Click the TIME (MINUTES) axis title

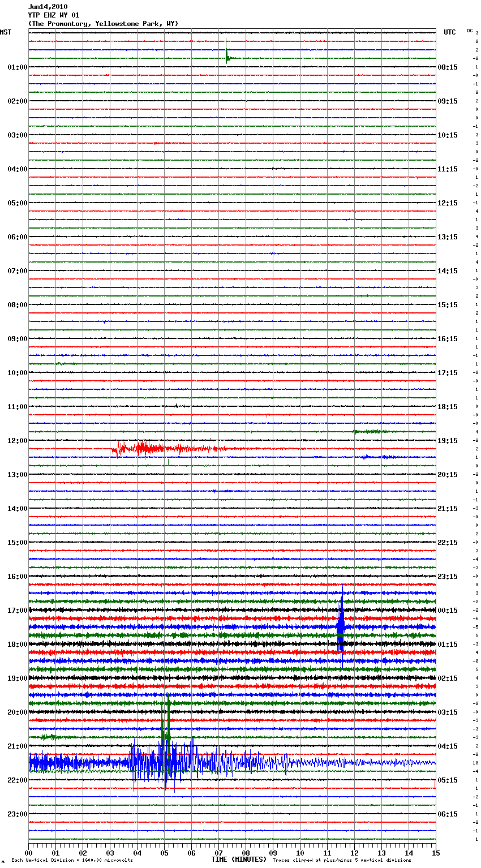pyautogui.click(x=239, y=860)
